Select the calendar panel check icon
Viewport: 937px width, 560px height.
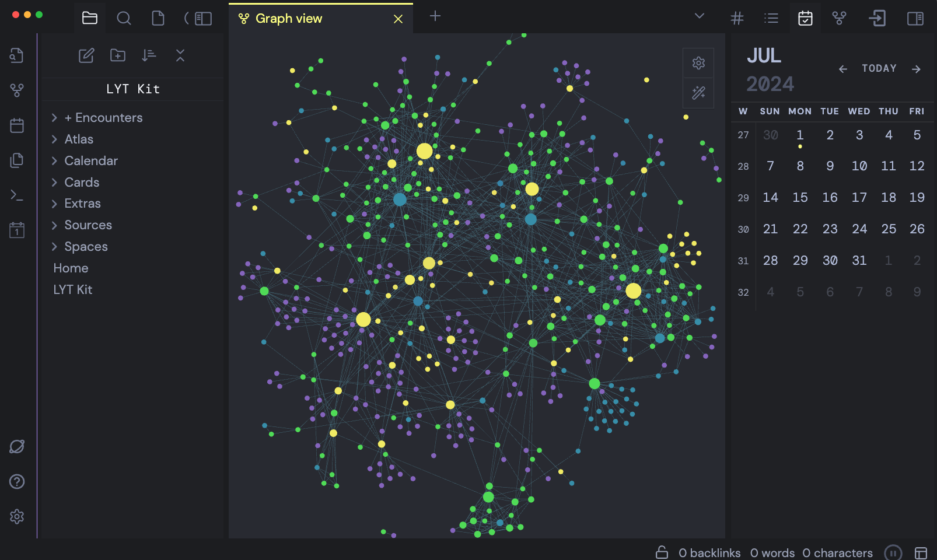pyautogui.click(x=805, y=18)
